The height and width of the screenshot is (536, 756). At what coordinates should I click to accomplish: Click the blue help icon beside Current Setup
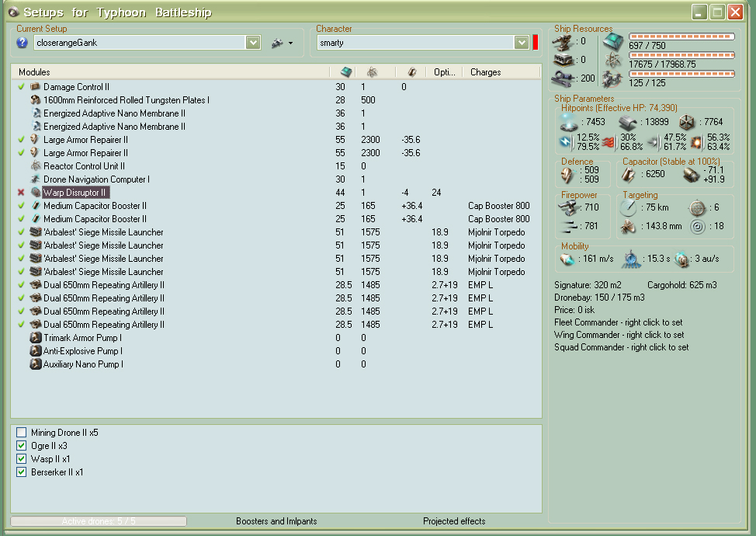tap(23, 43)
